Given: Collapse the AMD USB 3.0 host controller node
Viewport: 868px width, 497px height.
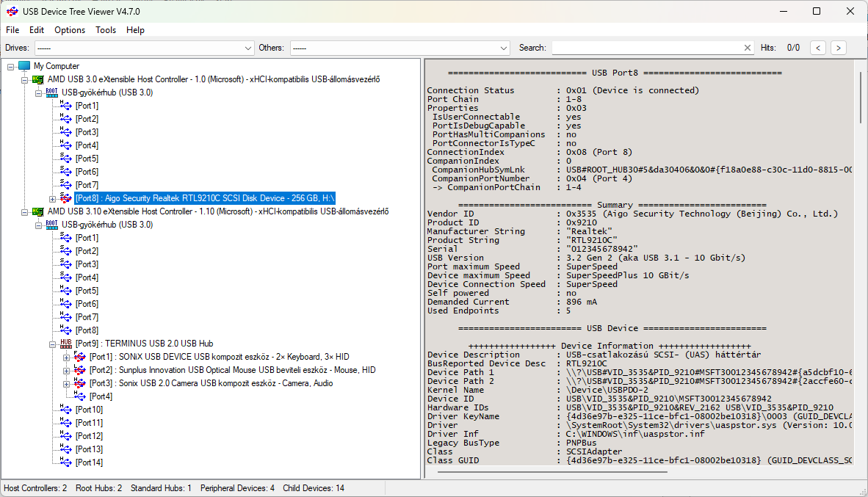Looking at the screenshot, I should [24, 80].
